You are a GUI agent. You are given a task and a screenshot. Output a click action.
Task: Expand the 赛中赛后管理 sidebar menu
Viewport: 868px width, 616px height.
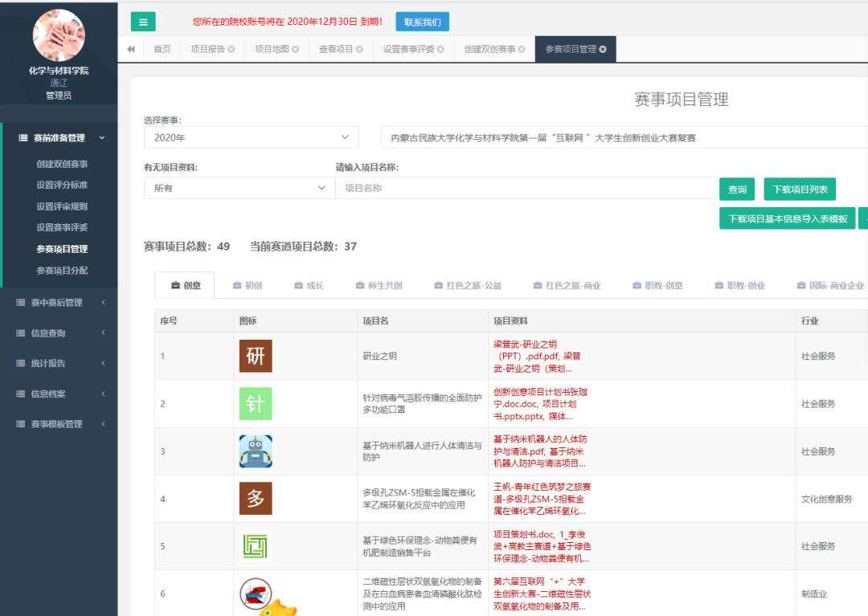[x=59, y=303]
